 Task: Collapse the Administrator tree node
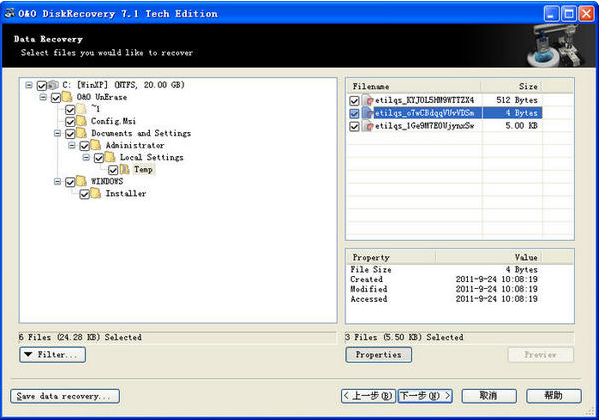coord(72,145)
